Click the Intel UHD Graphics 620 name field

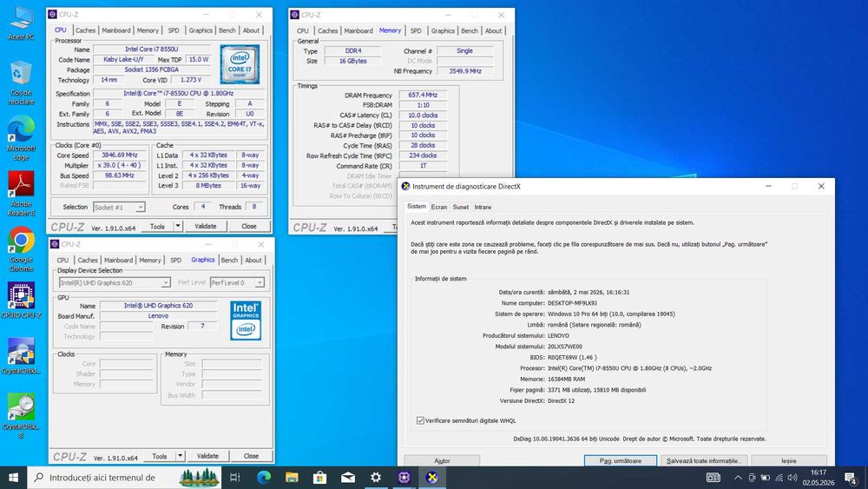(158, 305)
